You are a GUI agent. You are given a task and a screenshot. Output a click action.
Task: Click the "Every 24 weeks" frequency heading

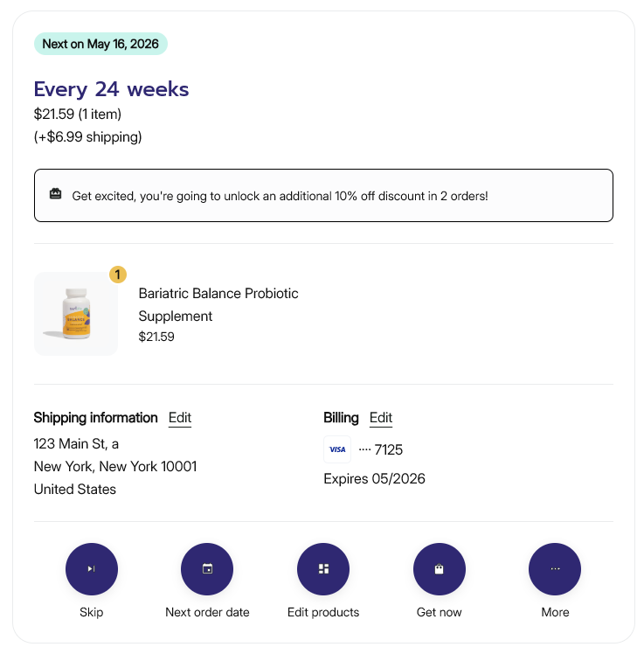111,89
